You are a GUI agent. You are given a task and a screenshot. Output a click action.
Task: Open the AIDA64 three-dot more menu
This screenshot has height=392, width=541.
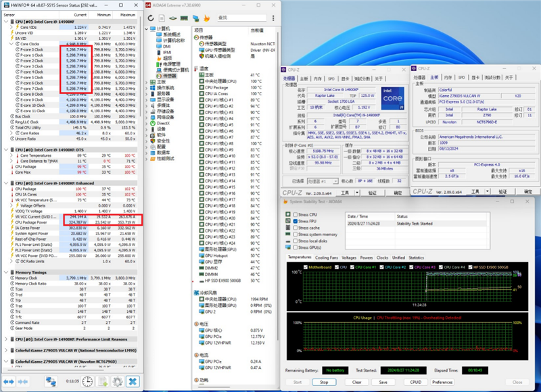[x=273, y=18]
